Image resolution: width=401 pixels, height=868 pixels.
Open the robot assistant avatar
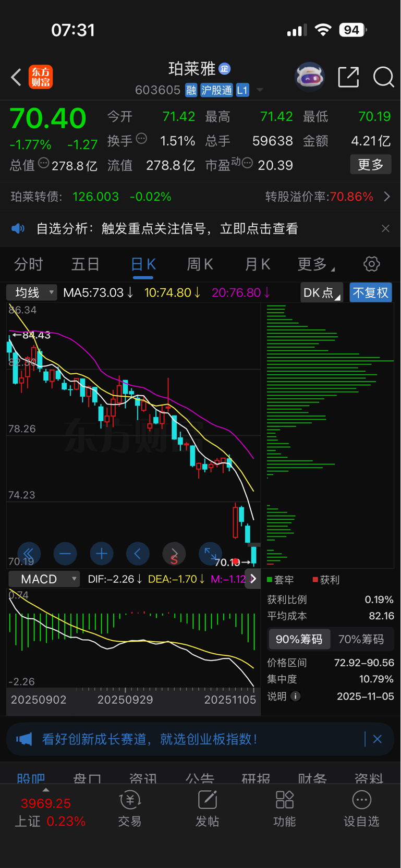(310, 77)
